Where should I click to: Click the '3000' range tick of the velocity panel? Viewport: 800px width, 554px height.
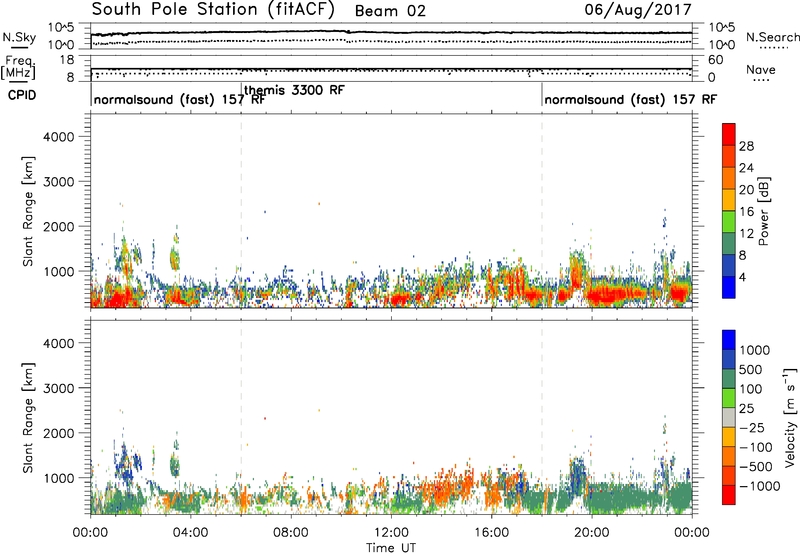pos(58,388)
